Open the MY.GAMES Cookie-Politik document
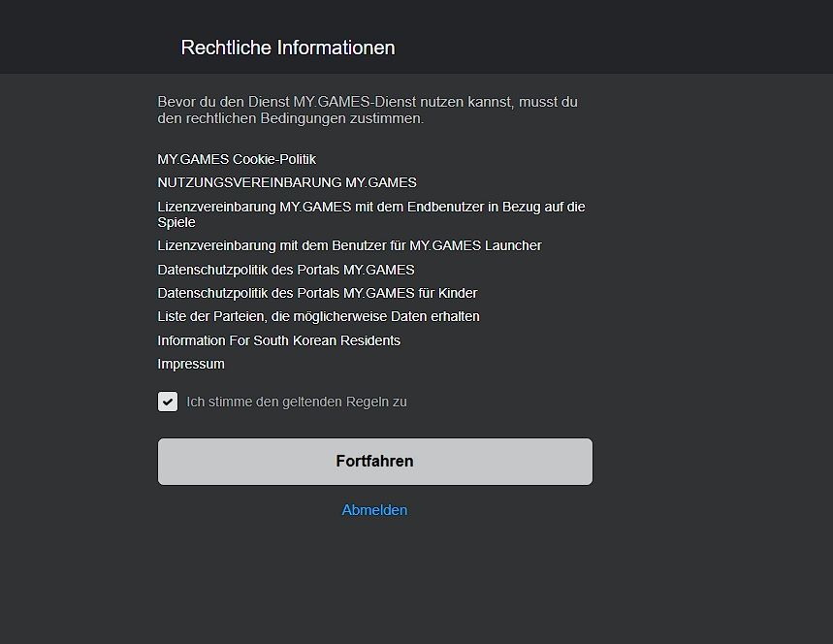 tap(237, 159)
